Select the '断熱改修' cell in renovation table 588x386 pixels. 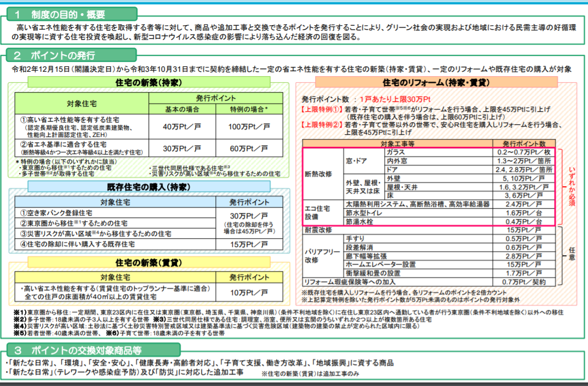318,174
